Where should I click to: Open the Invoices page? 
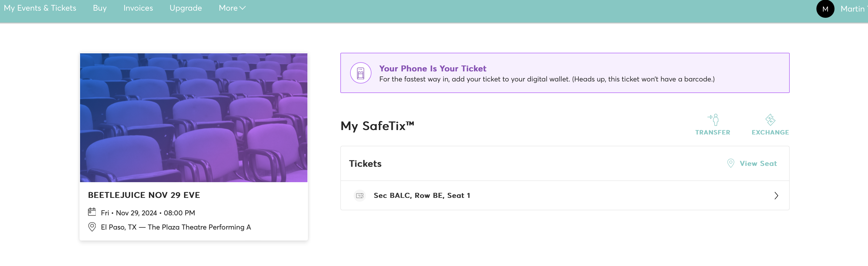pos(138,8)
